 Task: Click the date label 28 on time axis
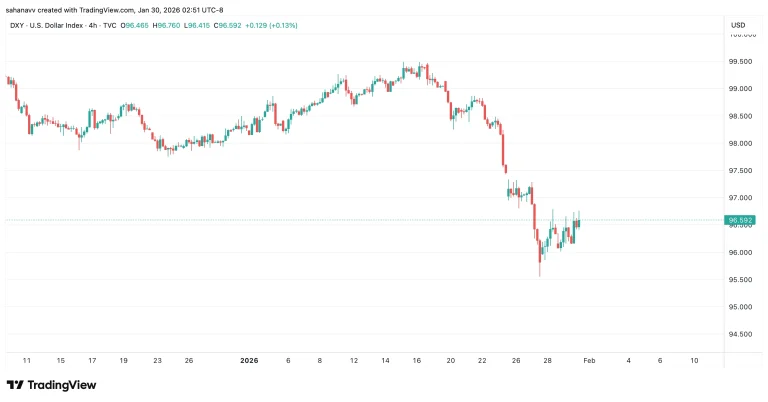click(546, 359)
